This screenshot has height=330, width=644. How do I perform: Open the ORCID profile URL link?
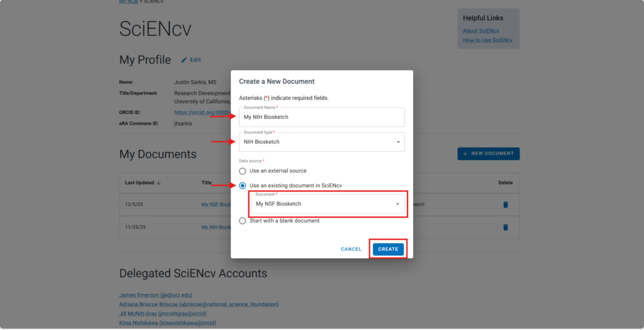pyautogui.click(x=202, y=113)
